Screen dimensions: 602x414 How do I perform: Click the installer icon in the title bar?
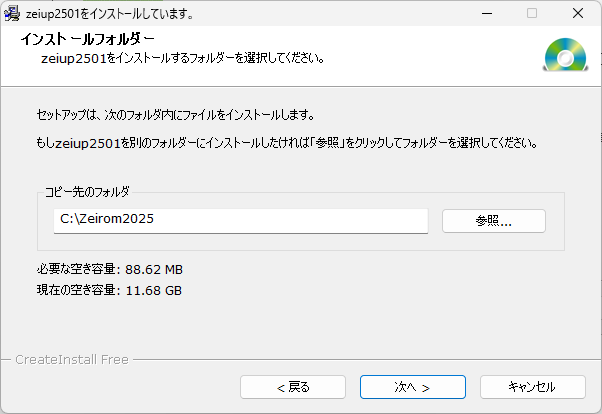pos(10,14)
